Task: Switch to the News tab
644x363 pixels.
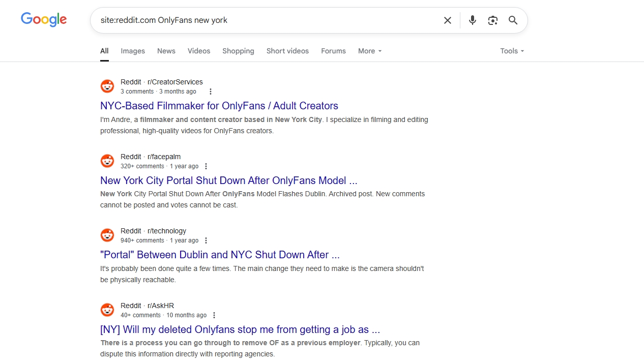Action: [x=166, y=51]
